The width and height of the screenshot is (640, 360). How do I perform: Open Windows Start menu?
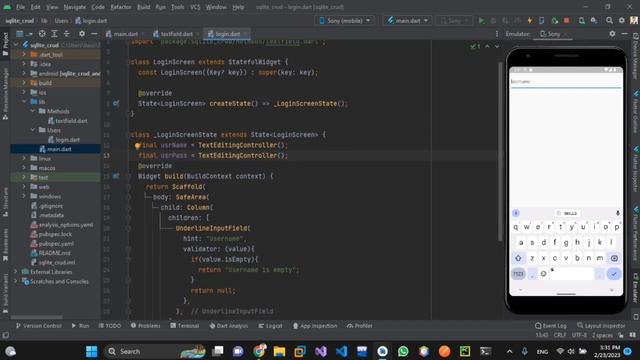(92, 351)
